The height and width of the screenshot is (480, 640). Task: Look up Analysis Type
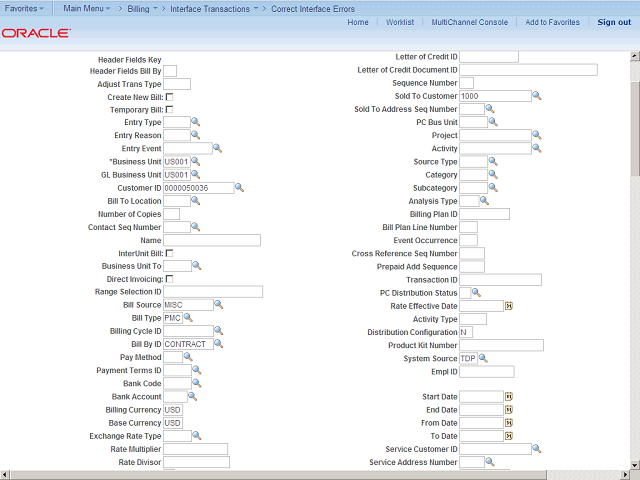click(x=484, y=200)
